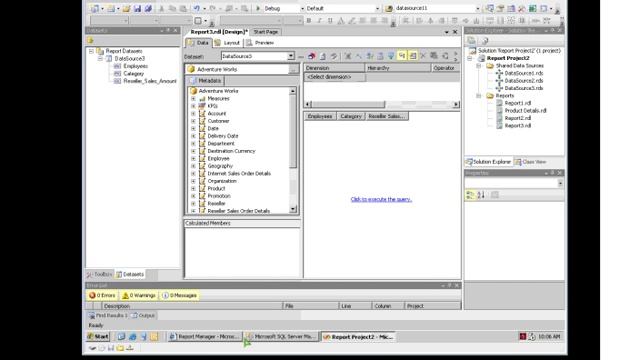Viewport: 640px width, 360px height.
Task: Toggle the 0 Warnings filter
Action: (x=139, y=295)
